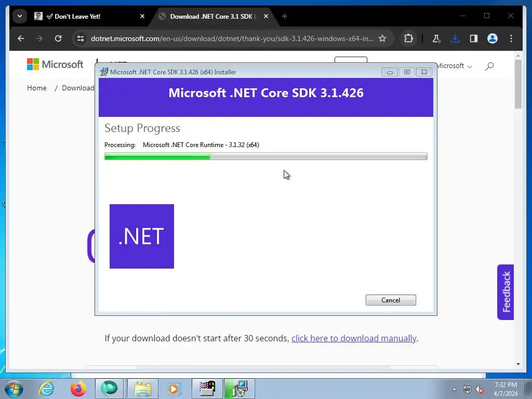This screenshot has height=399, width=532.
Task: Expand the All Microsoft dropdown
Action: click(x=455, y=66)
